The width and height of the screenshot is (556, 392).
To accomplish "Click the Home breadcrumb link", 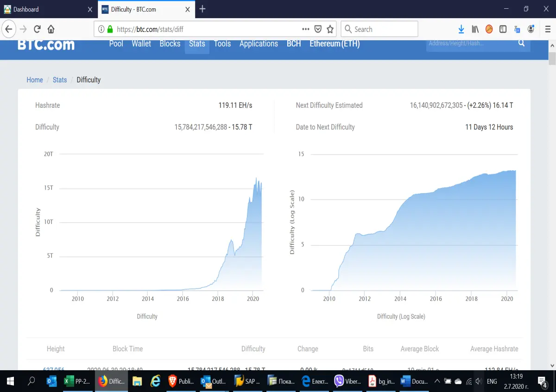I will point(35,80).
